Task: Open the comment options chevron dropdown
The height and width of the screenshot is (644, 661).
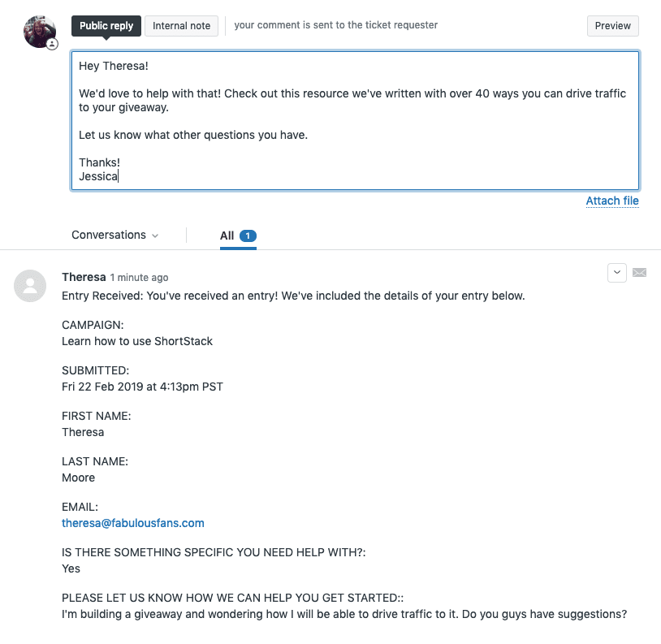Action: [617, 273]
